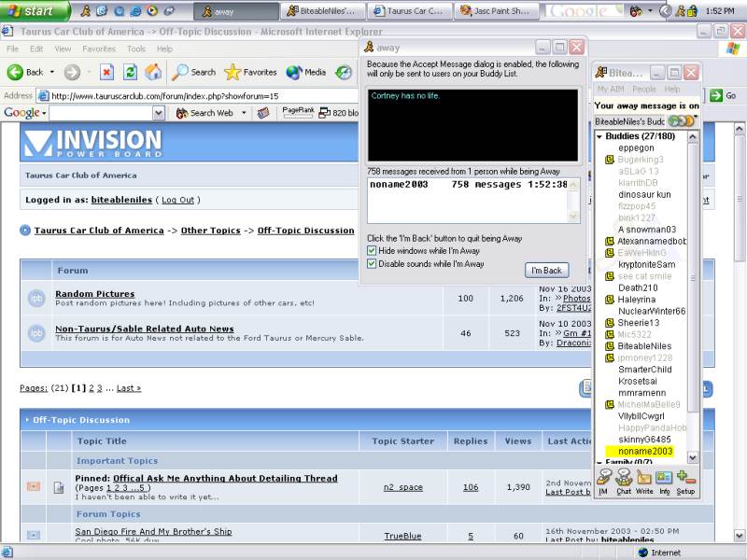Open the Help menu in AIM window
The width and height of the screenshot is (747, 560).
coord(672,89)
